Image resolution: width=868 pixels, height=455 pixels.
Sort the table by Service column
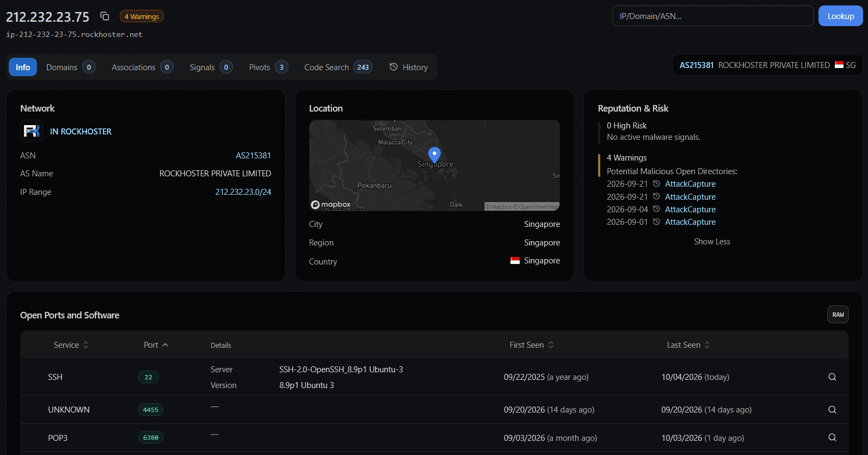(71, 345)
